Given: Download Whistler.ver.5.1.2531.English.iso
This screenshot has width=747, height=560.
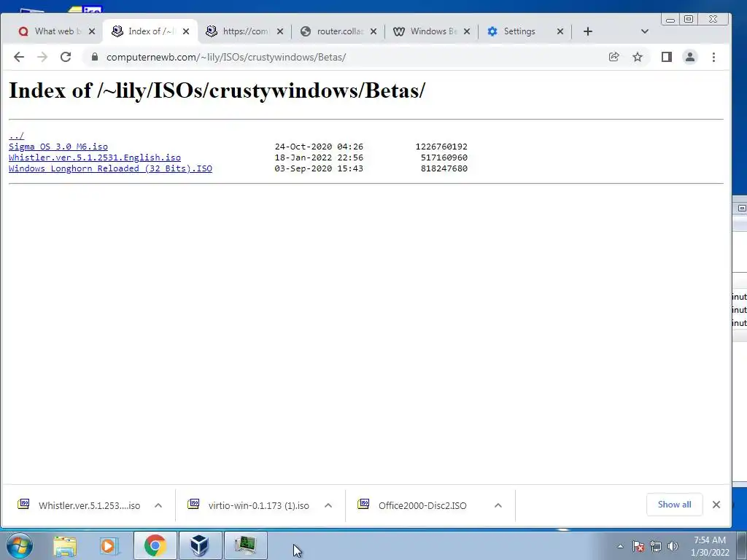Looking at the screenshot, I should (x=95, y=157).
